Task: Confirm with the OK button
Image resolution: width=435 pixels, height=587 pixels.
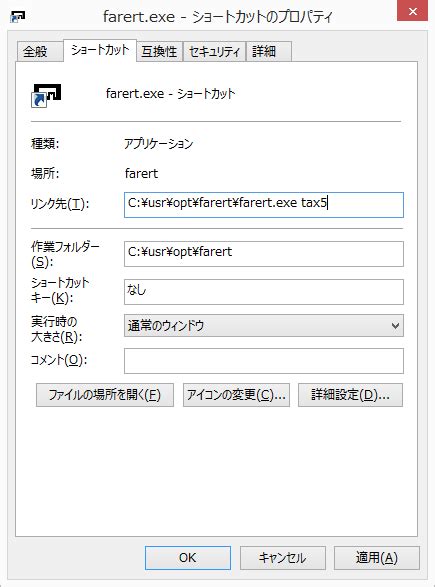Action: tap(188, 558)
